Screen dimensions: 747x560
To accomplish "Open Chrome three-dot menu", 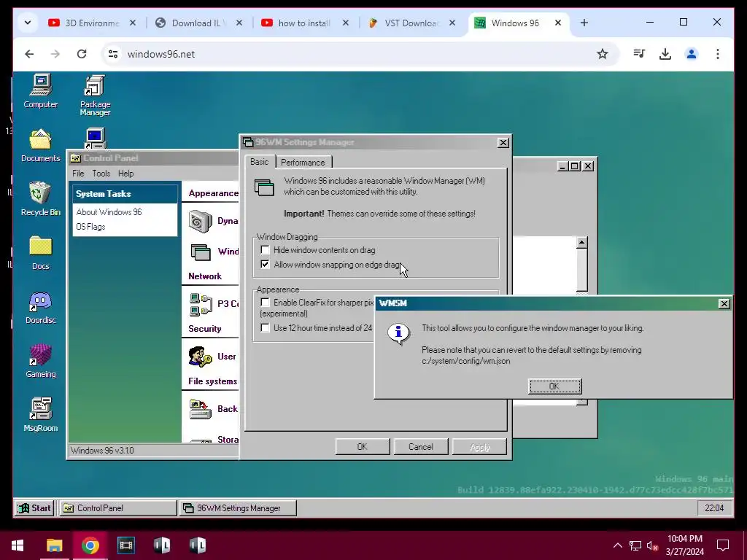I will tap(718, 54).
